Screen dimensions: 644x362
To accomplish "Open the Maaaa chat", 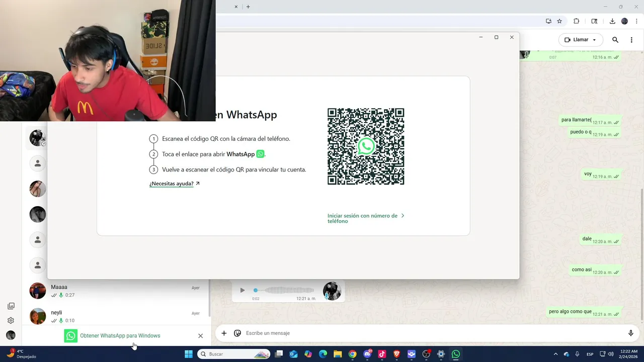I will point(116,291).
